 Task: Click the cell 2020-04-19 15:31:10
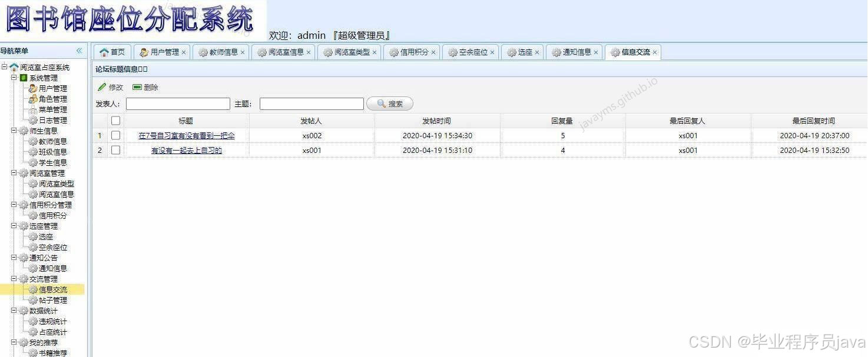pyautogui.click(x=437, y=150)
